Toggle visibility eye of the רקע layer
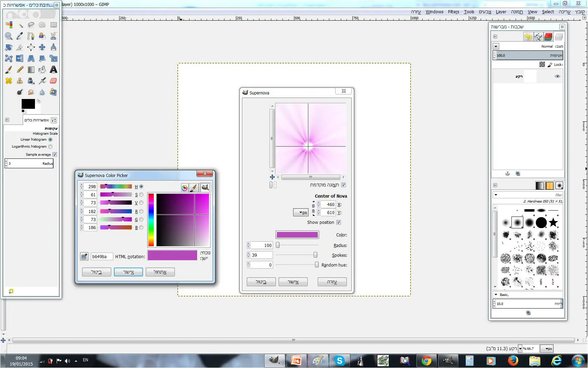588x368 pixels. (x=557, y=76)
